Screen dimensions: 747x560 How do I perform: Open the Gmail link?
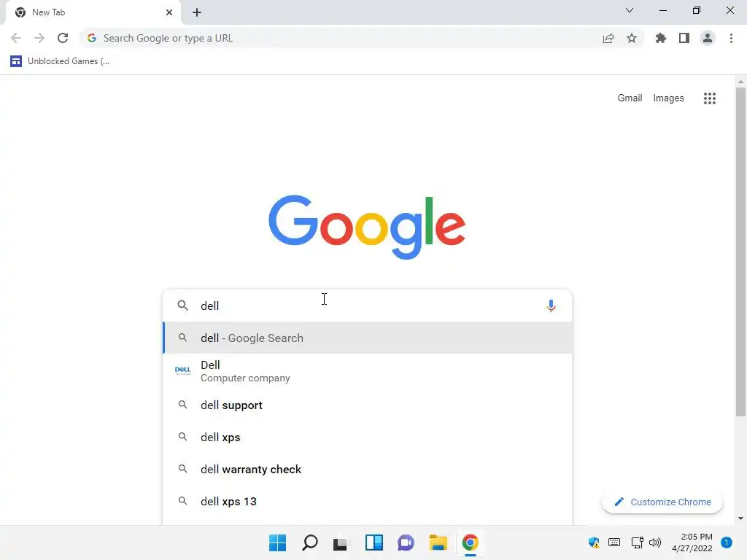click(630, 98)
